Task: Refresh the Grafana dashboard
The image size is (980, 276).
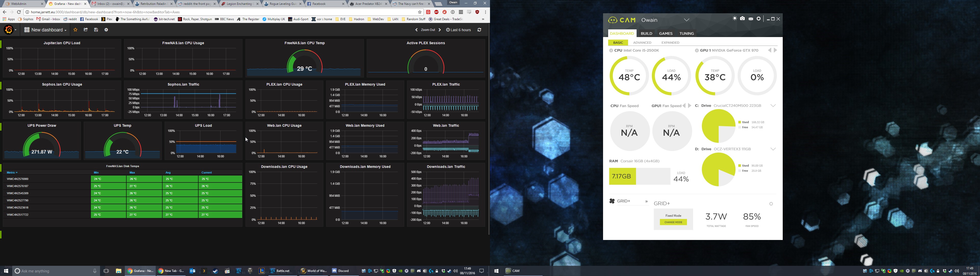Action: point(479,30)
